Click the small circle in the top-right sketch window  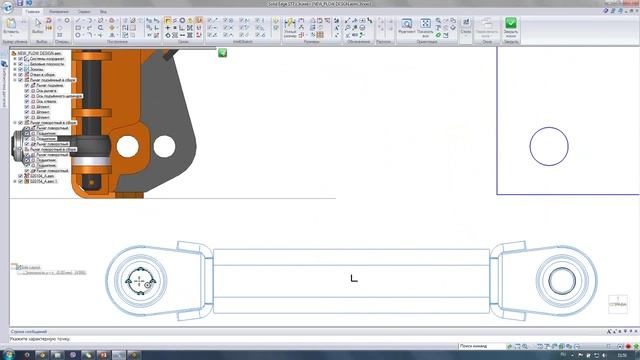point(549,146)
